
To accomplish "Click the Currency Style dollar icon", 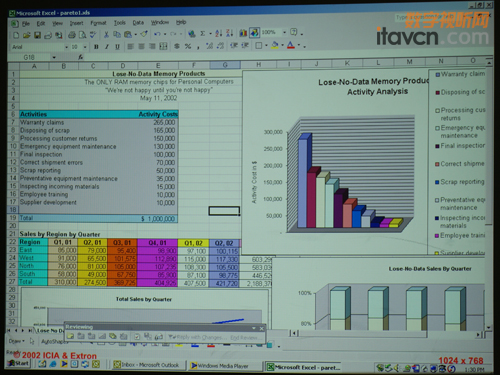I will click(177, 46).
